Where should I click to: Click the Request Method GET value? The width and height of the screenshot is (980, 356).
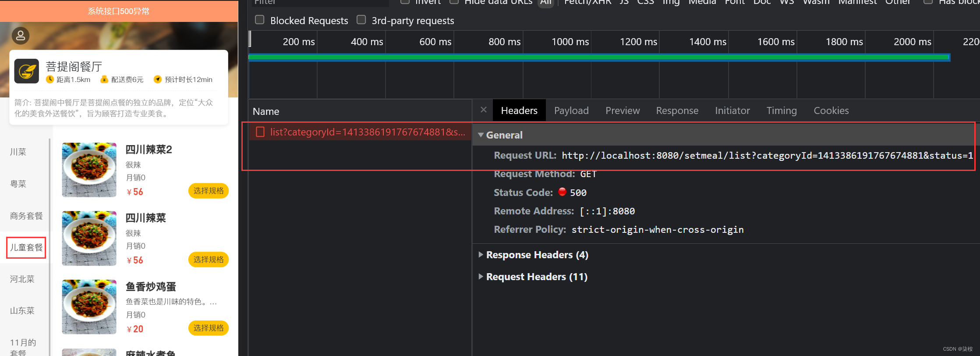pyautogui.click(x=588, y=174)
